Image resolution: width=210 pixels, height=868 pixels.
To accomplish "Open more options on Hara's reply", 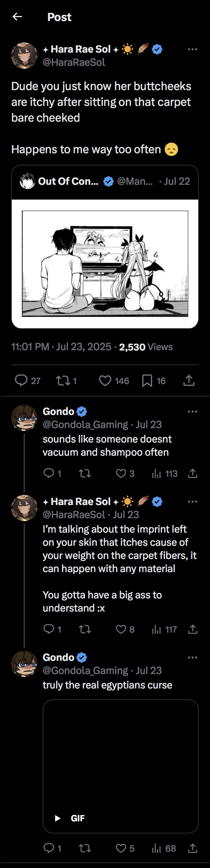I will [x=192, y=502].
